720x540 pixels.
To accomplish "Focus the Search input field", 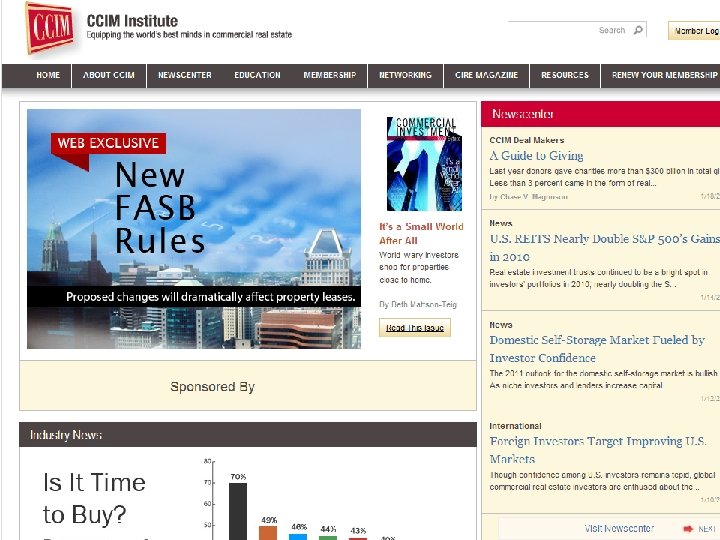I will pyautogui.click(x=577, y=29).
